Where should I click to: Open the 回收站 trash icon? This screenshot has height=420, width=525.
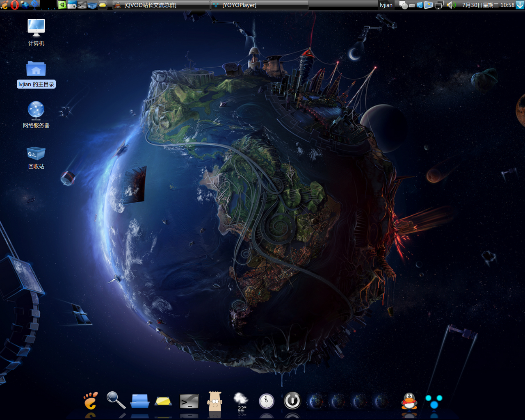pos(36,157)
